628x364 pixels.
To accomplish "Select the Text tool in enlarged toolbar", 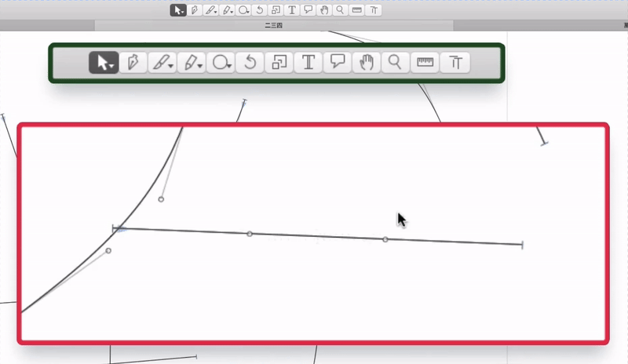I will coord(309,63).
